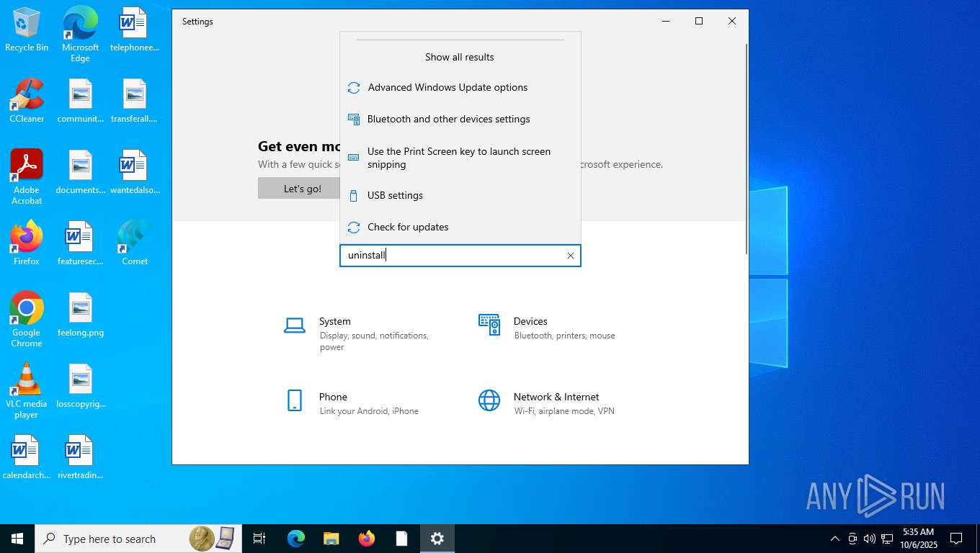This screenshot has height=553, width=980.
Task: Select Advanced Windows Update options result
Action: tap(460, 88)
